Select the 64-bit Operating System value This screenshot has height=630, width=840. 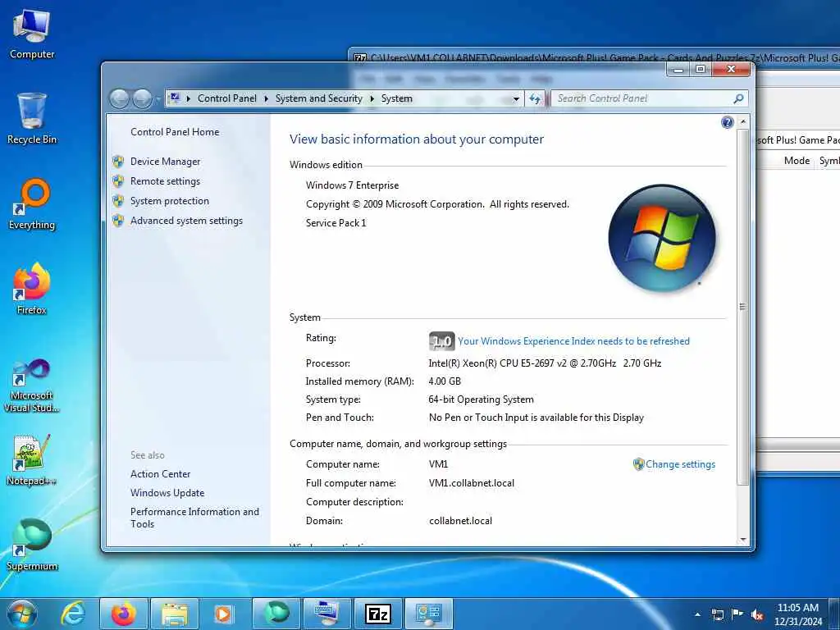481,399
